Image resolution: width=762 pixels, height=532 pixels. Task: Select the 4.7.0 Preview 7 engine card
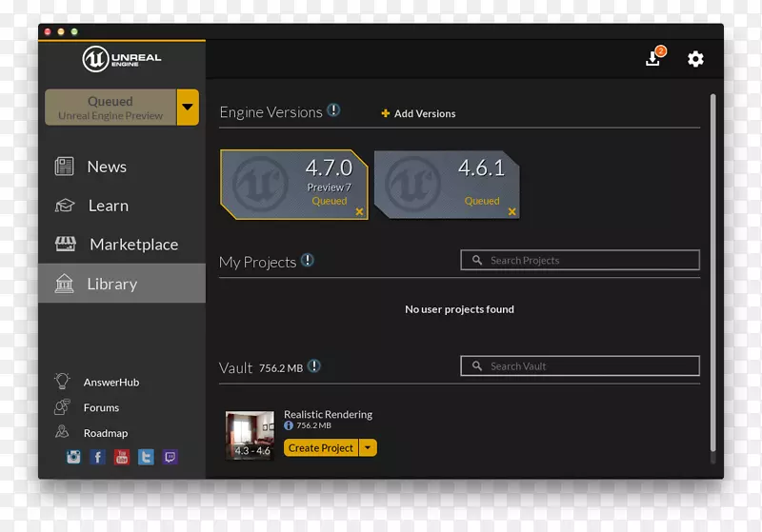[x=294, y=185]
